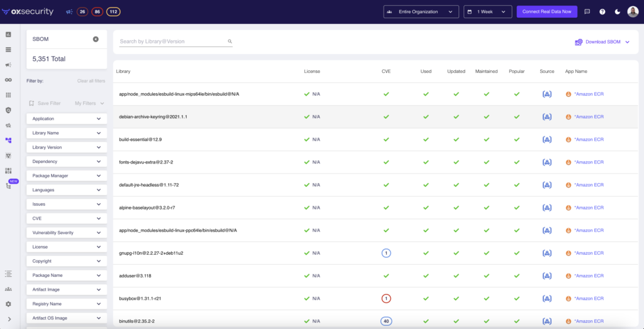644x329 pixels.
Task: Open the settings gear in sidebar
Action: 8,304
